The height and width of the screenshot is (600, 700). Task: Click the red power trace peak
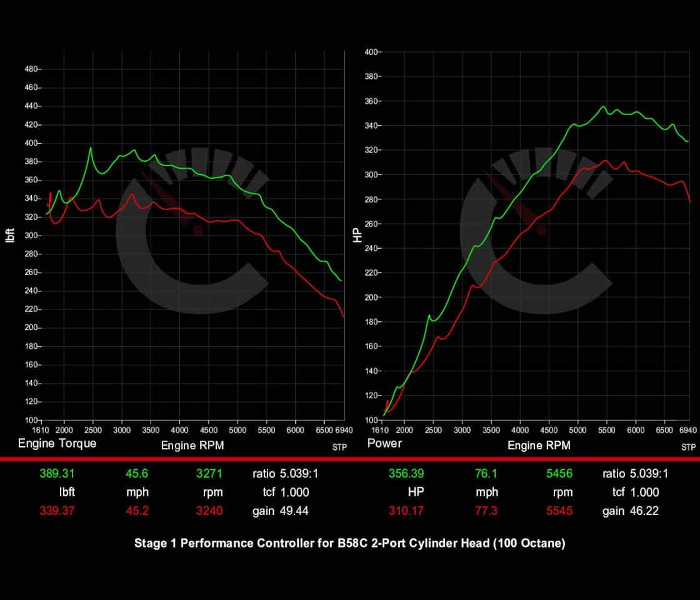[x=604, y=161]
